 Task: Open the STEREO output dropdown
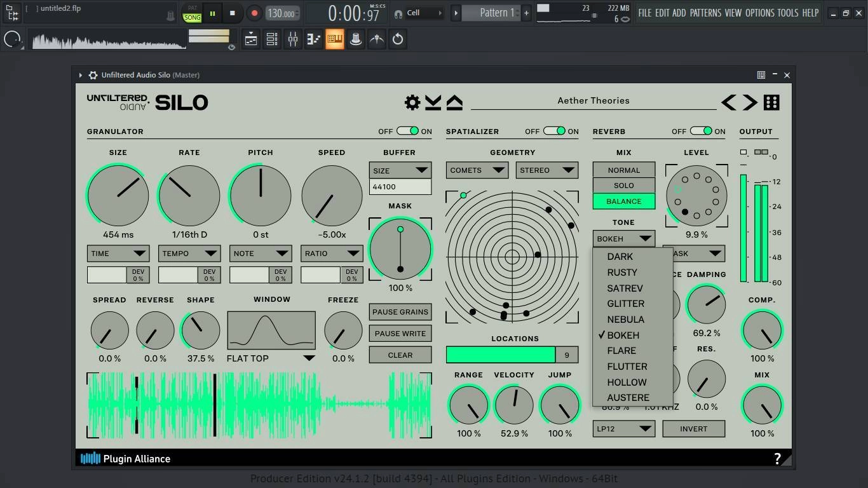(x=547, y=170)
